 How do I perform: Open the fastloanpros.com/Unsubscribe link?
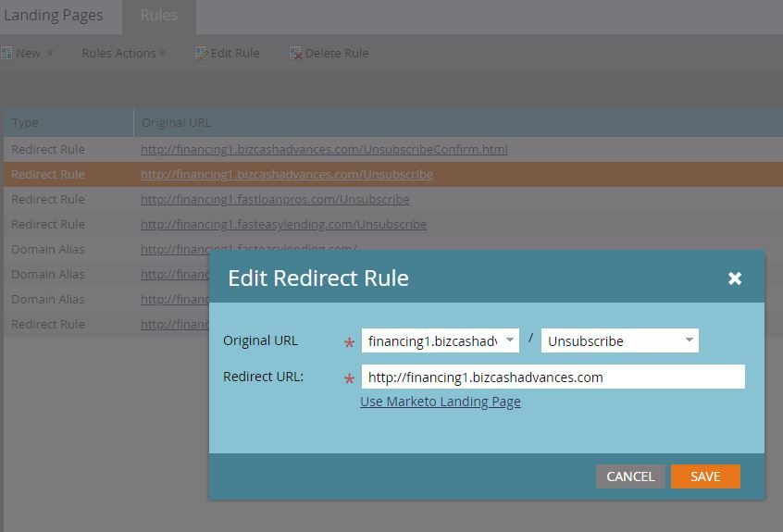pos(275,199)
